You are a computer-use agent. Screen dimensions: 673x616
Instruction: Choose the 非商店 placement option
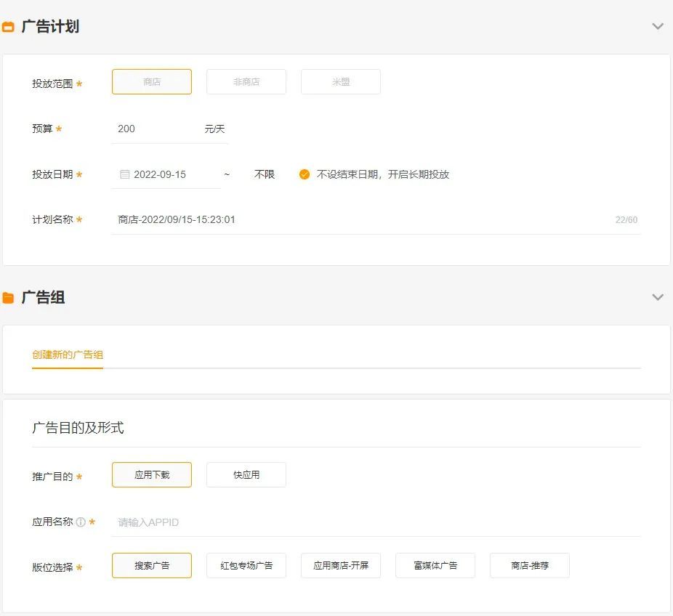[x=246, y=81]
